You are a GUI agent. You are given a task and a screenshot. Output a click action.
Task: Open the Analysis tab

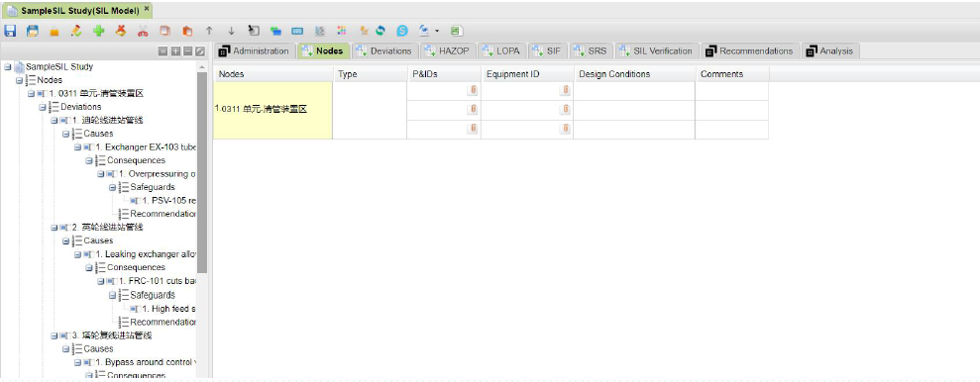click(x=830, y=51)
